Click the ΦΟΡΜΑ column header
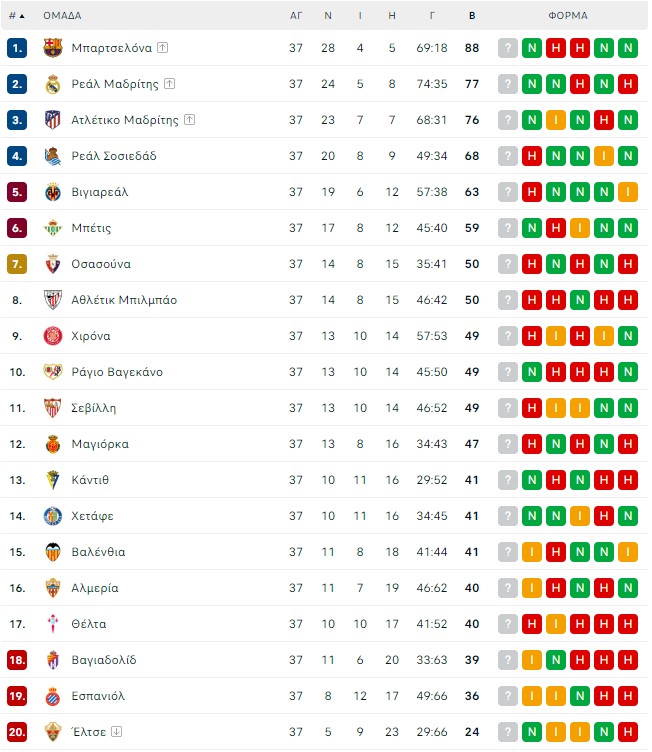 [x=568, y=16]
